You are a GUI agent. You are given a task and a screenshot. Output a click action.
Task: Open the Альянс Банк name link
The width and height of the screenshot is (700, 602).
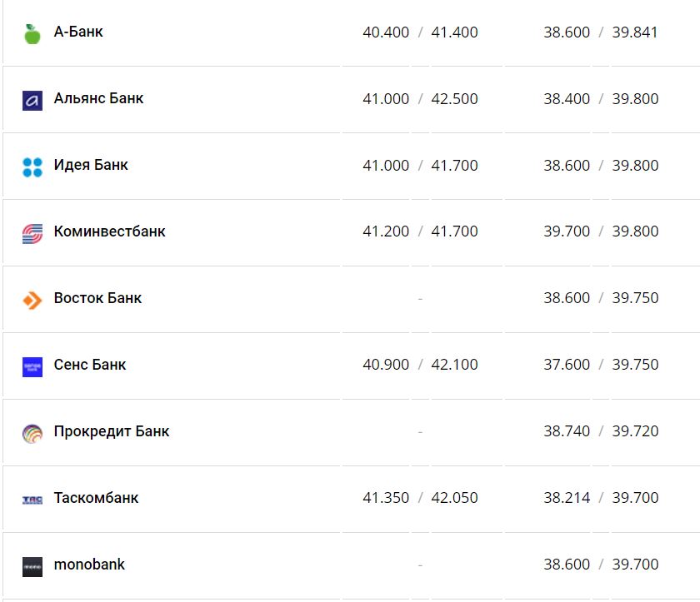coord(98,98)
